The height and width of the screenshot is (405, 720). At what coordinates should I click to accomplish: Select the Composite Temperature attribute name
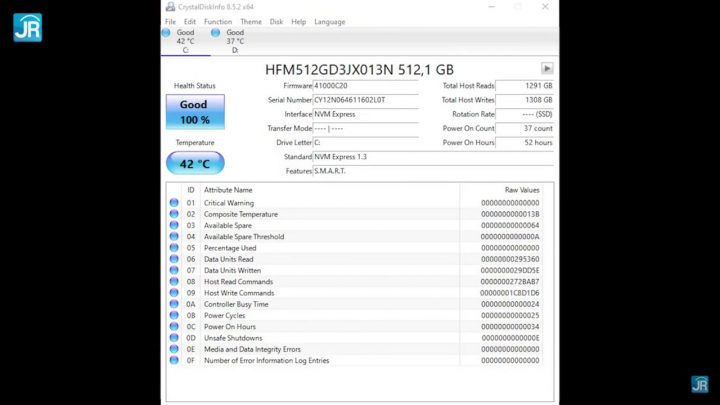point(241,214)
